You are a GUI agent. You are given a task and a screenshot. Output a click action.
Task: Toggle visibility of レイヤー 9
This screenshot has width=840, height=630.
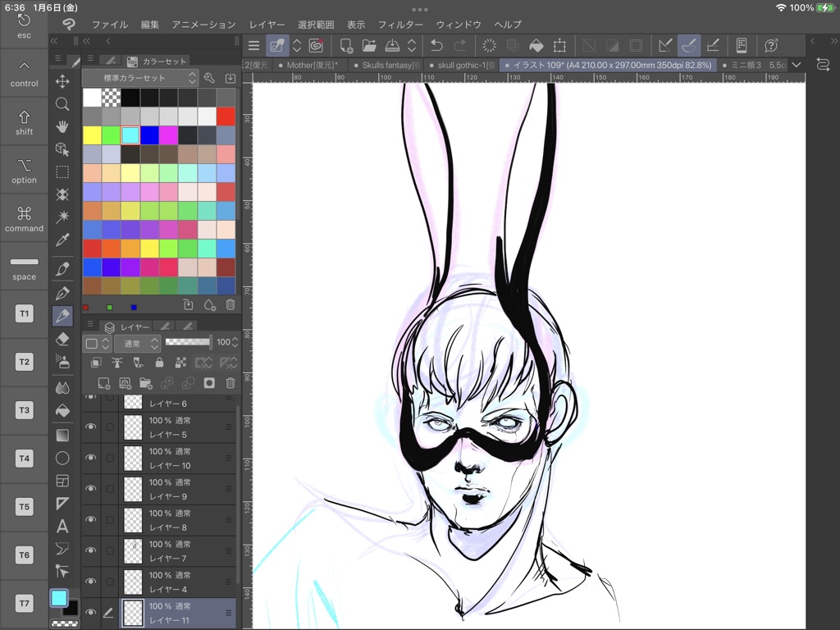click(91, 489)
